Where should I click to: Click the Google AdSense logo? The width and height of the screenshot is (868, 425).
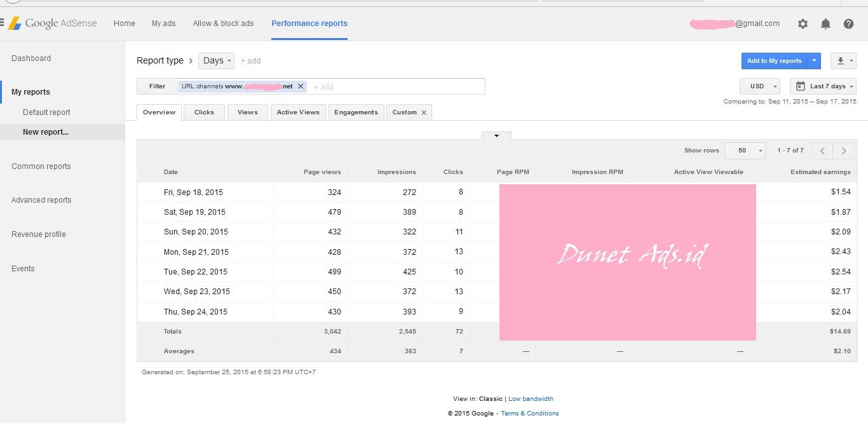pyautogui.click(x=53, y=24)
